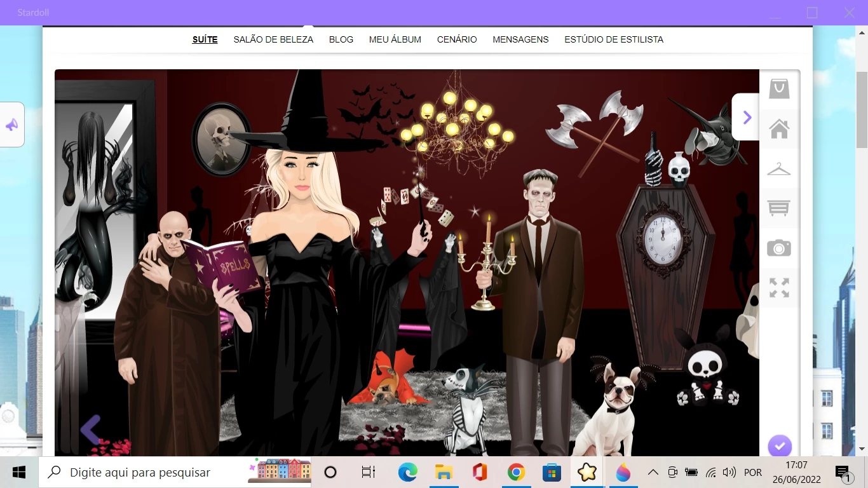Click the page vertical scrollbar thumb
Viewport: 868px width, 488px height.
click(x=862, y=109)
